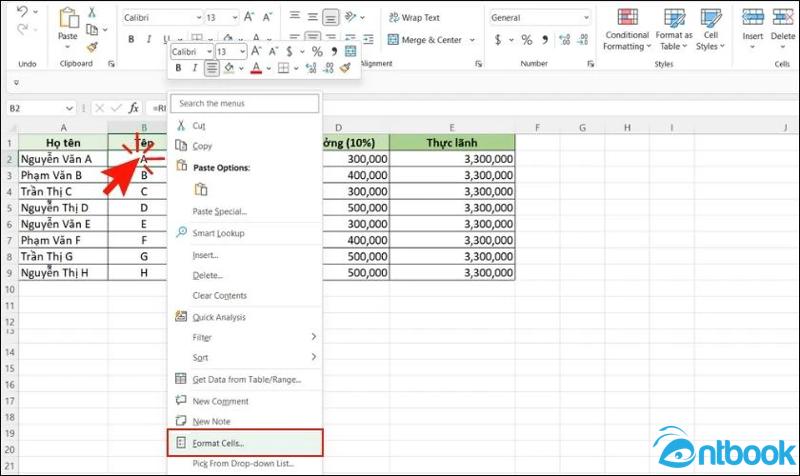Select cell containing Nguyễn Văn A
800x476 pixels.
coord(63,159)
